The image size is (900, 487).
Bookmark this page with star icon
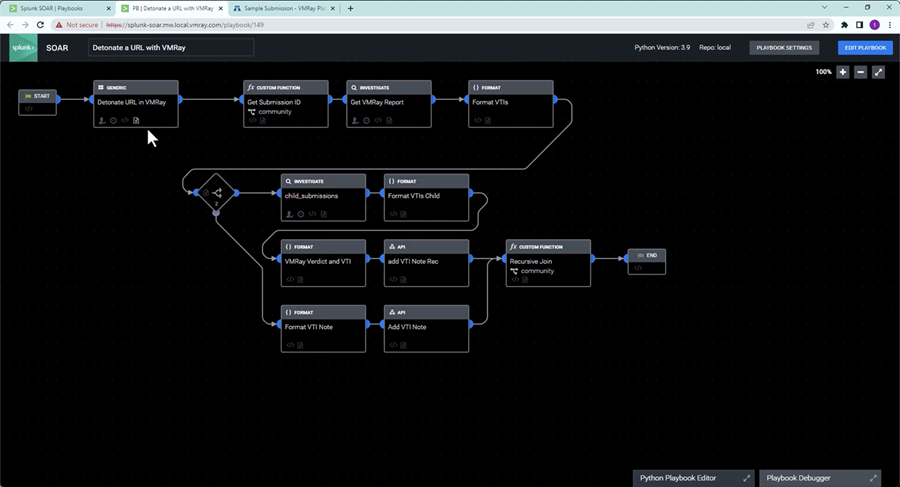pos(826,25)
